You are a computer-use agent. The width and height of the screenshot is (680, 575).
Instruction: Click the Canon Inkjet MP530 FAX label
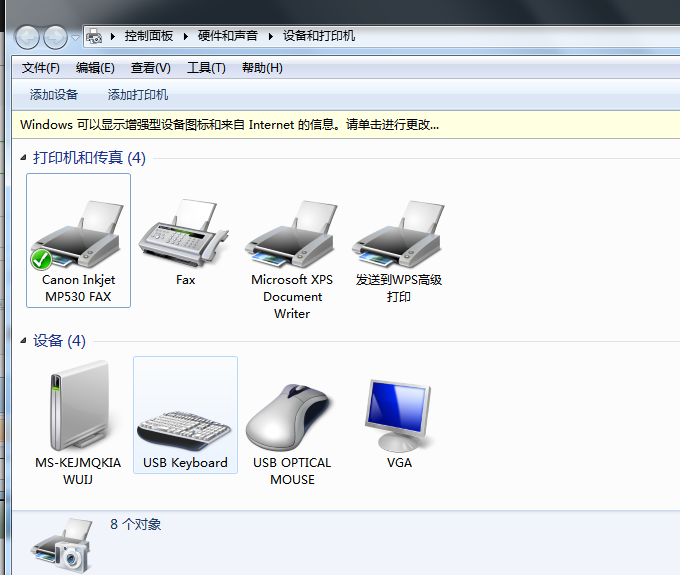78,288
